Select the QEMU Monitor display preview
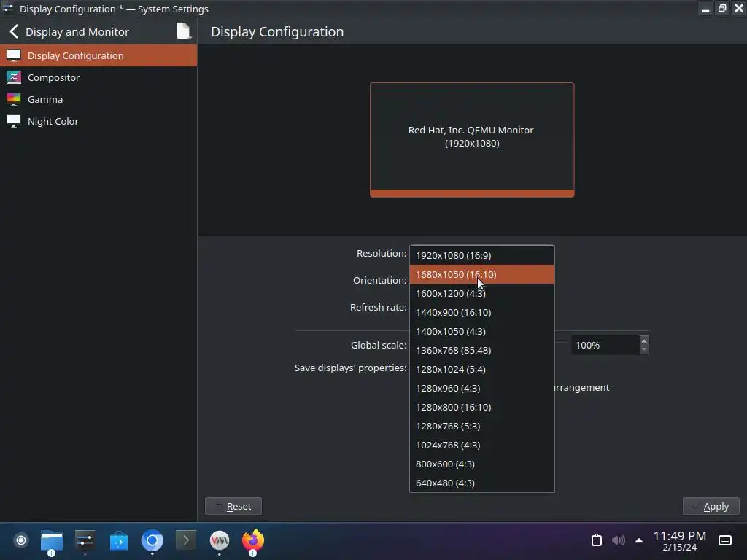Viewport: 747px width, 560px height. (472, 139)
